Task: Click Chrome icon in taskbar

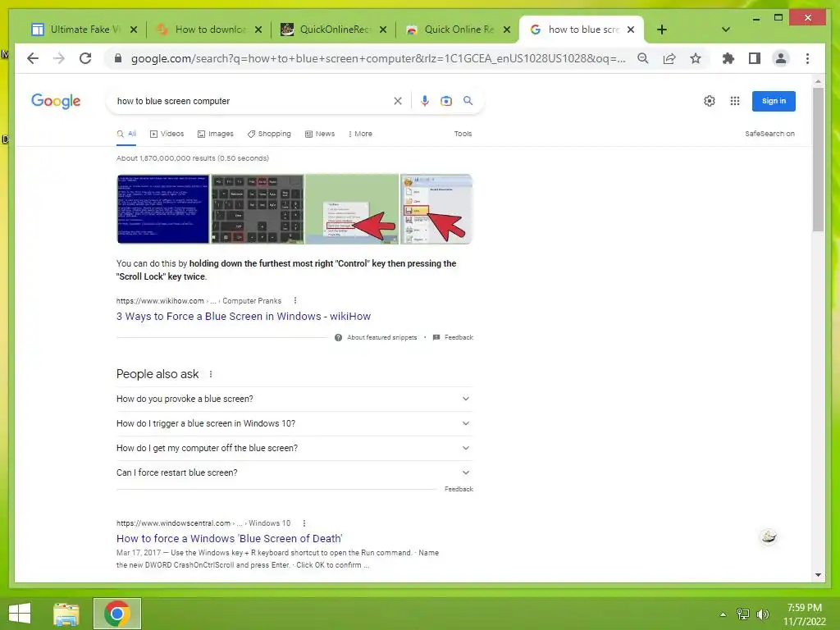Action: click(x=116, y=614)
